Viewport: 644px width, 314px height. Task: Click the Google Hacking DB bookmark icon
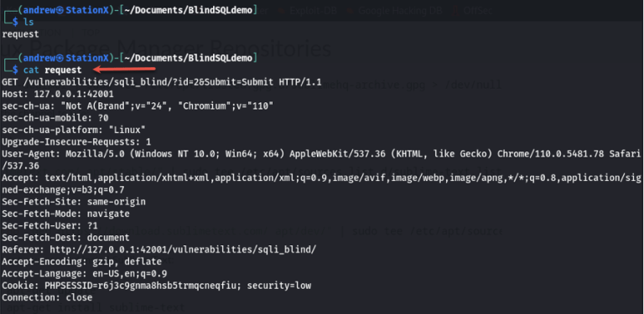coord(351,11)
